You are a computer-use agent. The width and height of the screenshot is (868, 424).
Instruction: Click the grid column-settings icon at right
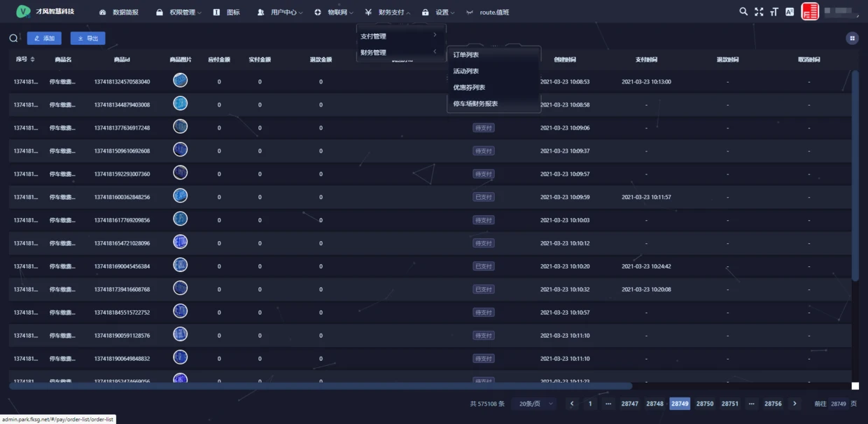click(852, 39)
